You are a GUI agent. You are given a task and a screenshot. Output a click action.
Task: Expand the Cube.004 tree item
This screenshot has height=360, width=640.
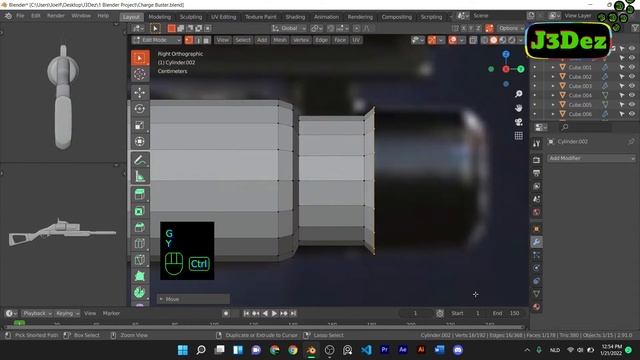(x=553, y=96)
